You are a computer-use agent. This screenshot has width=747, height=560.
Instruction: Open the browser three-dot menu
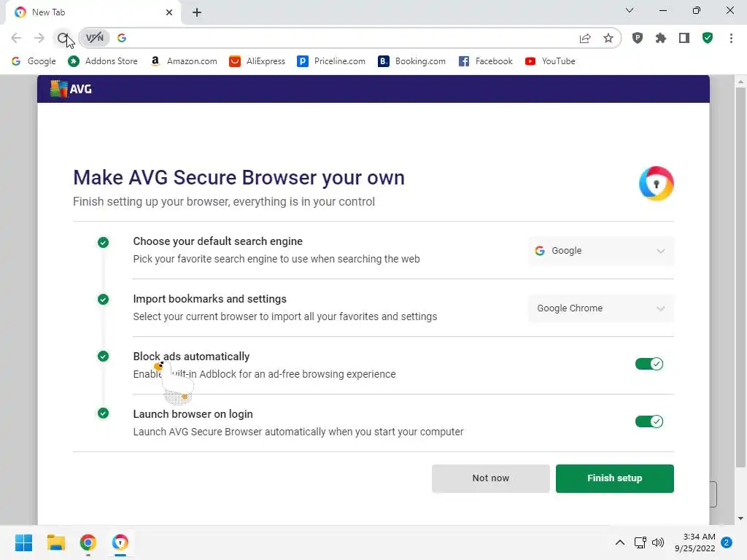(x=731, y=38)
